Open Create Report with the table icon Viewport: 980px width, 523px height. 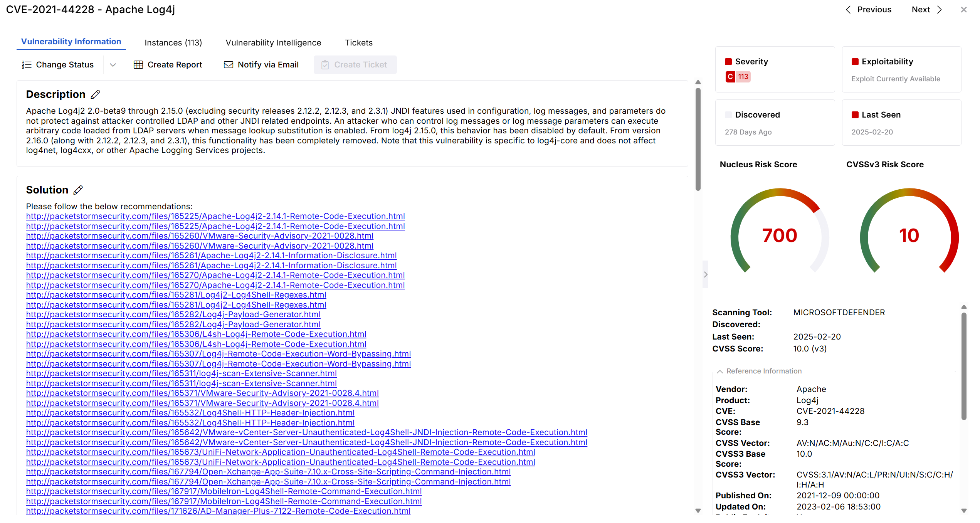click(x=139, y=64)
